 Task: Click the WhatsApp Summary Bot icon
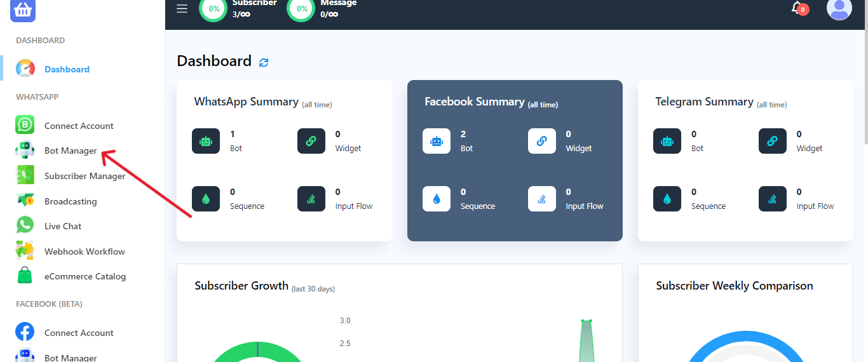206,141
